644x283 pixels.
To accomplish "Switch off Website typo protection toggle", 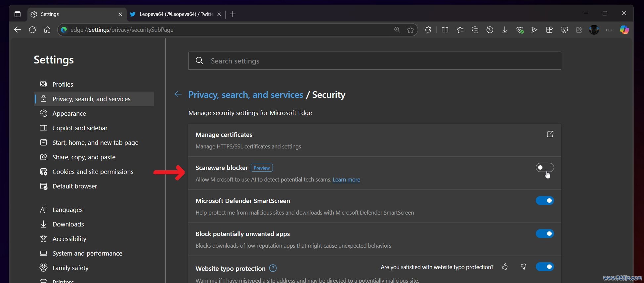I will pos(545,267).
